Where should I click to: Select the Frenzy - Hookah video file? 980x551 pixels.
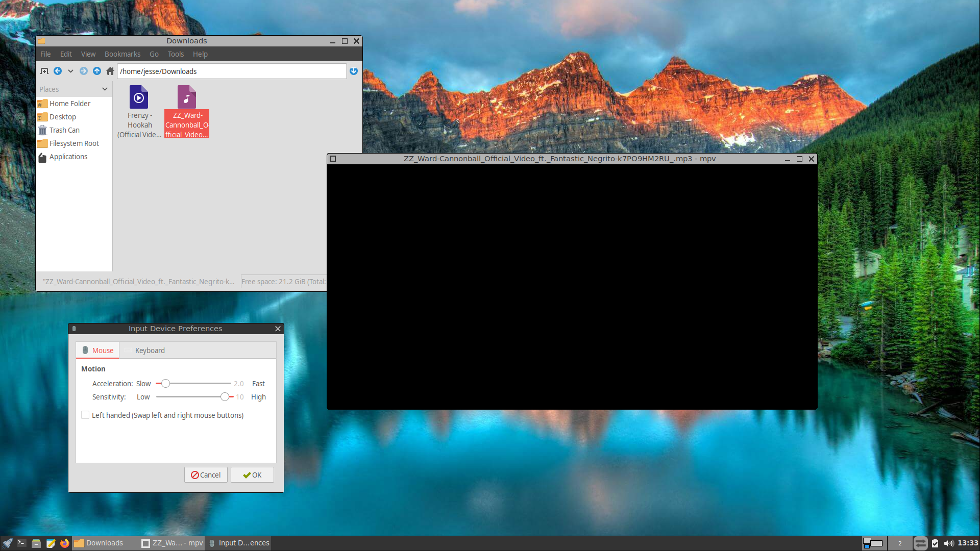[x=139, y=112]
